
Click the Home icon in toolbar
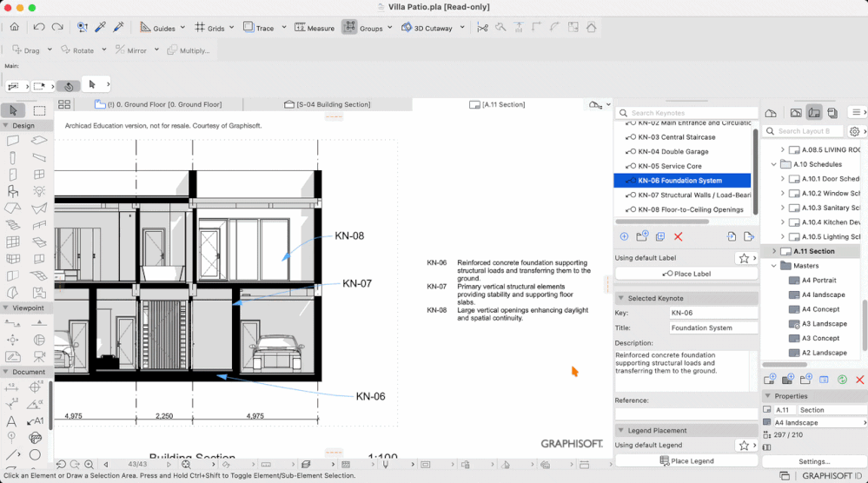(15, 27)
